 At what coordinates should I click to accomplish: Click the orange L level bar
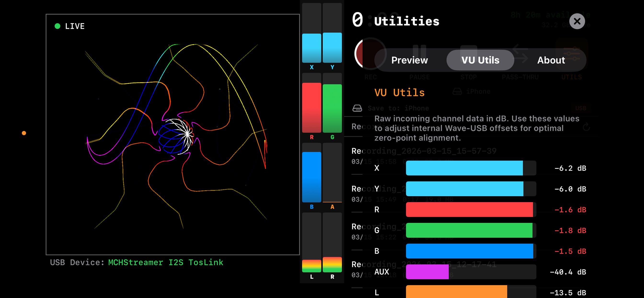[471, 292]
